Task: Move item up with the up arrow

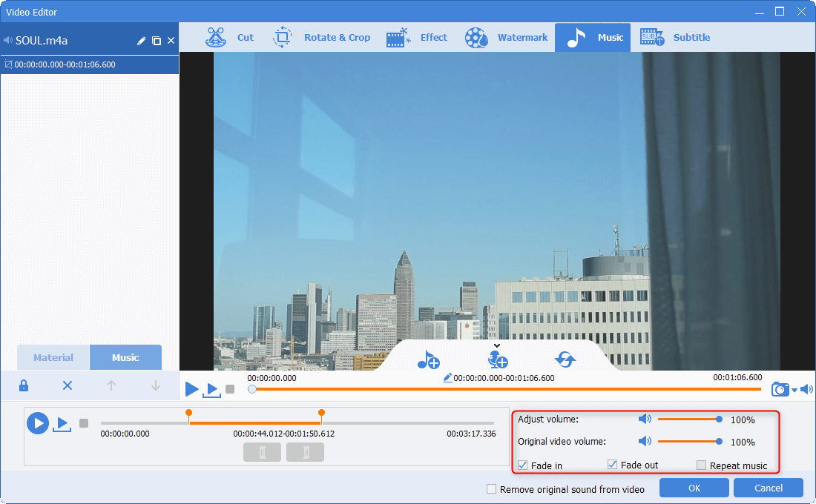Action: [x=111, y=385]
